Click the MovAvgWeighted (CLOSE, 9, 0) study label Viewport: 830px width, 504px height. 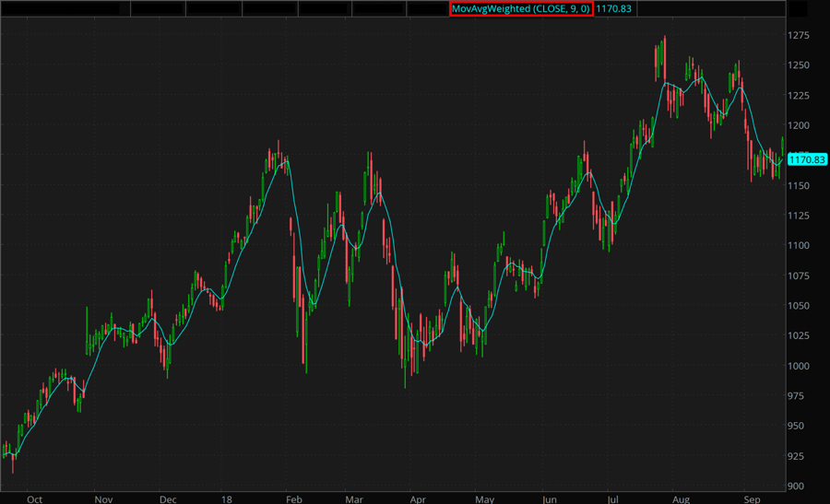click(521, 8)
